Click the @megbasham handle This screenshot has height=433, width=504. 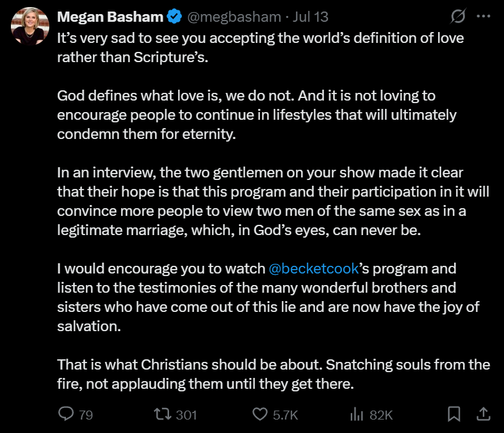(234, 17)
